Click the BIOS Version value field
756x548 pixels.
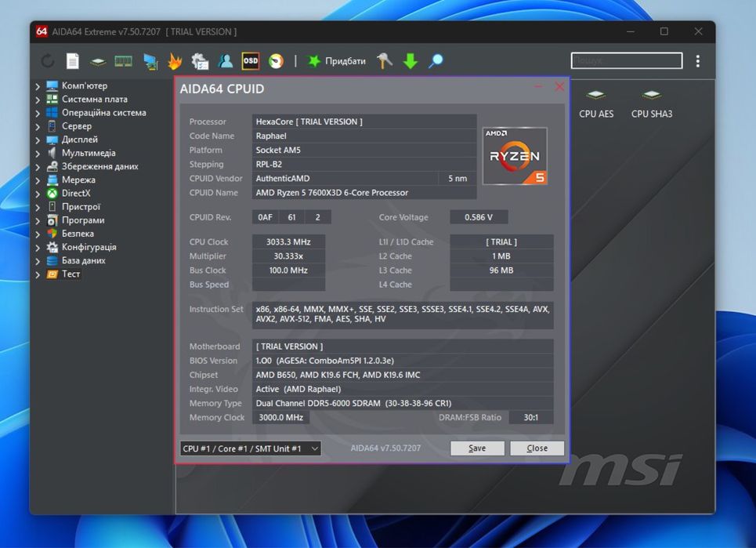tap(403, 361)
